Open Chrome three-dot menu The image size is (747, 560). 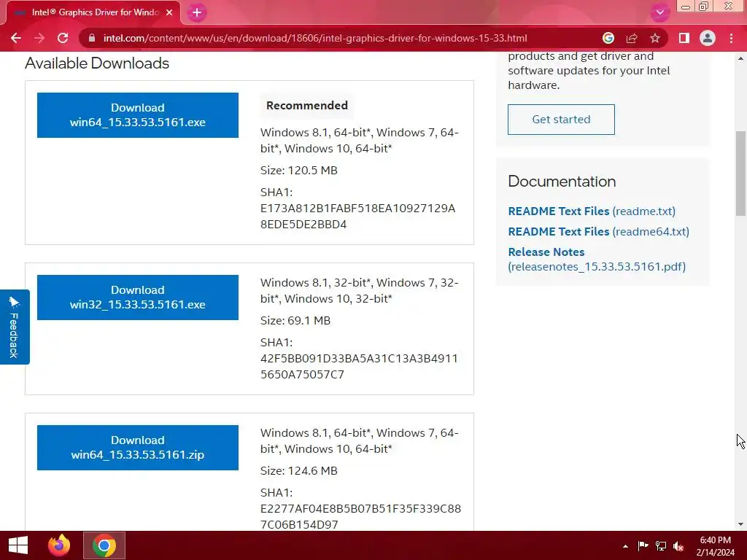pyautogui.click(x=731, y=38)
